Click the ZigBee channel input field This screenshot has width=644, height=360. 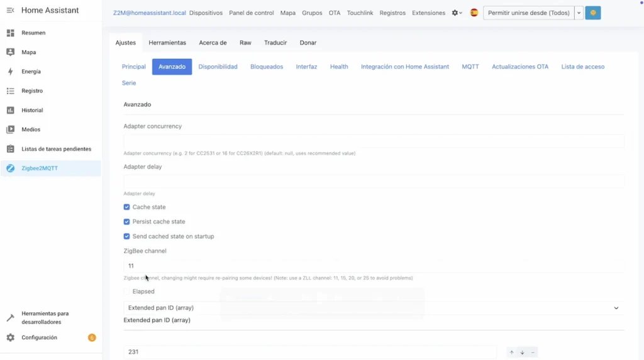(x=374, y=266)
